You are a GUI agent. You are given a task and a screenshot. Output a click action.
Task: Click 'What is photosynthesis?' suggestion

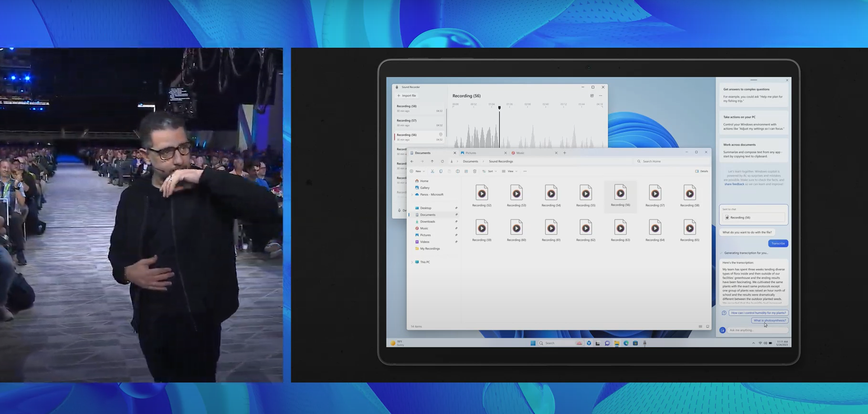769,321
